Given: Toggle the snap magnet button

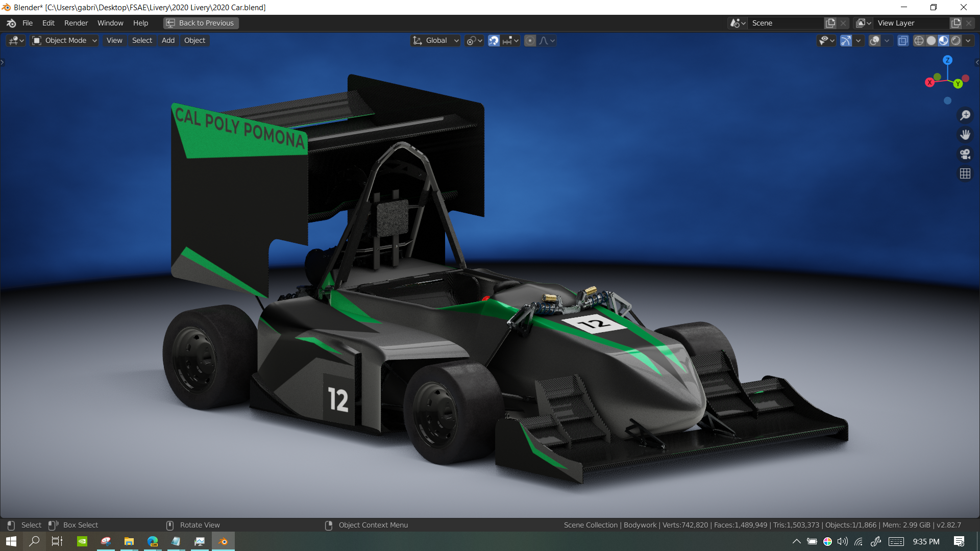Looking at the screenshot, I should tap(494, 40).
